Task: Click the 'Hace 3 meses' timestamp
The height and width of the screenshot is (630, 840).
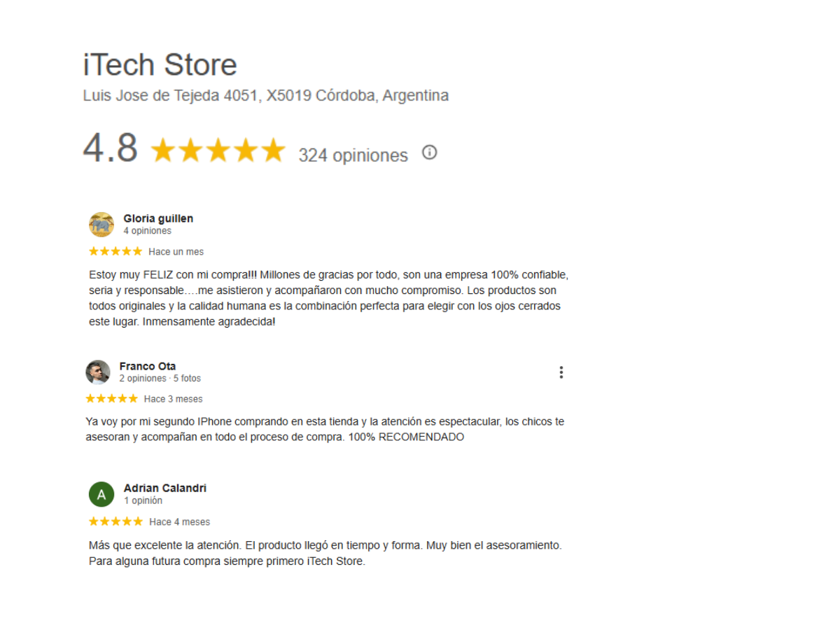Action: [173, 399]
